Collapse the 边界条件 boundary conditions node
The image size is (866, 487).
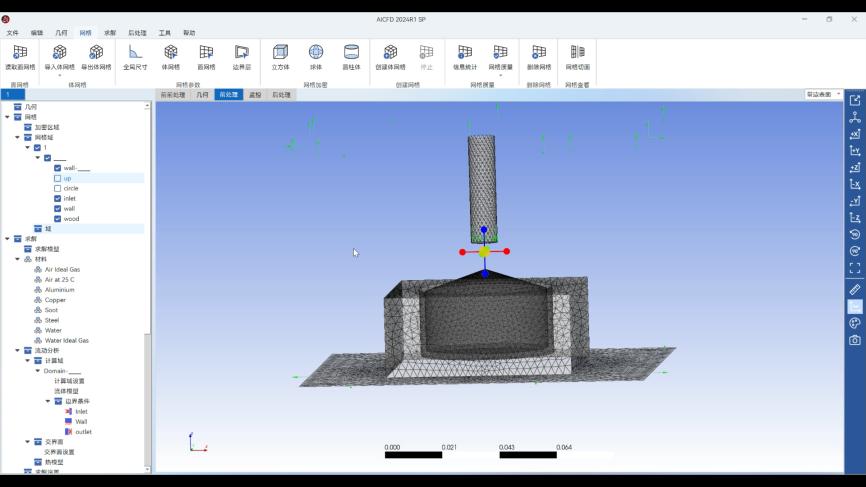pyautogui.click(x=47, y=401)
